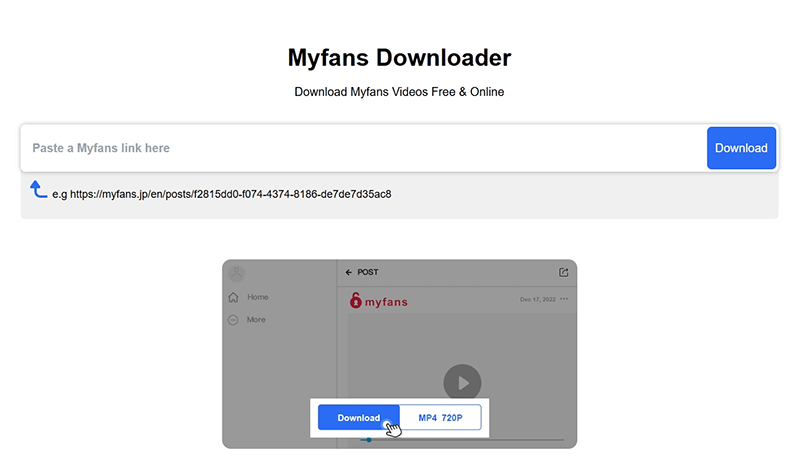
Task: Click the video progress slider in preview
Action: click(462, 439)
